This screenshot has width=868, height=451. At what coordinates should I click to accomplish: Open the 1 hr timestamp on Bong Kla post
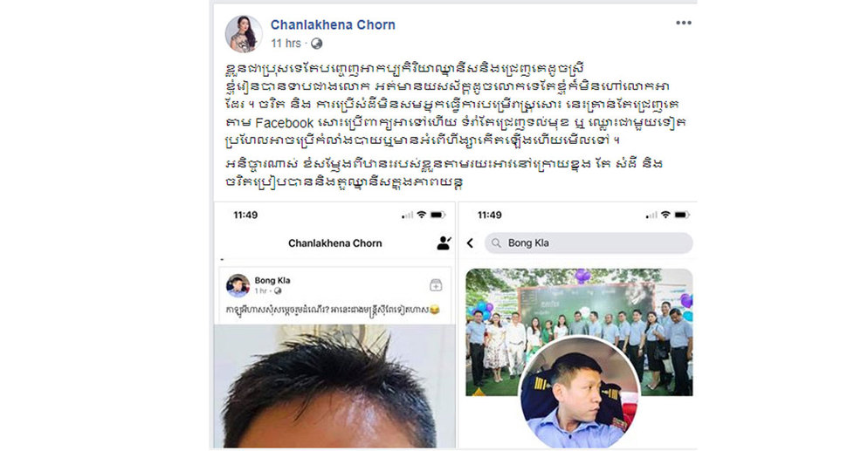(x=261, y=290)
